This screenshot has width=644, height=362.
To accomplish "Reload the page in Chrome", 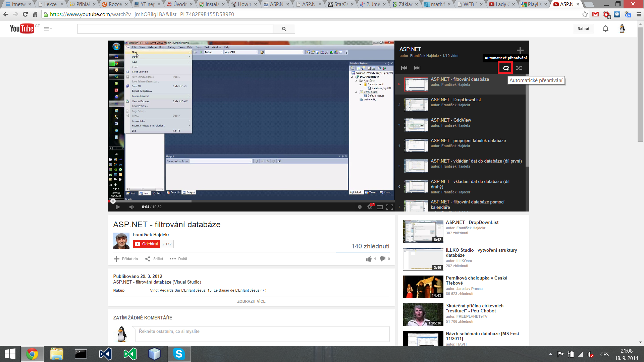I will pyautogui.click(x=25, y=14).
